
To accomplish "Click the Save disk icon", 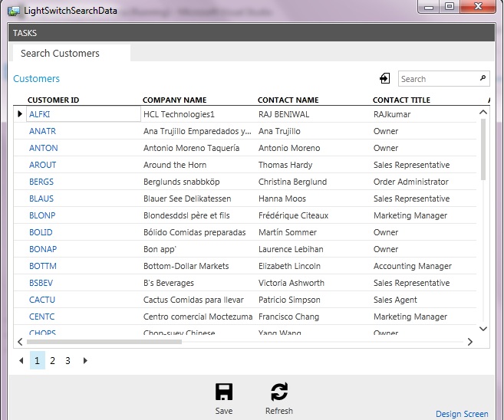I will click(224, 392).
